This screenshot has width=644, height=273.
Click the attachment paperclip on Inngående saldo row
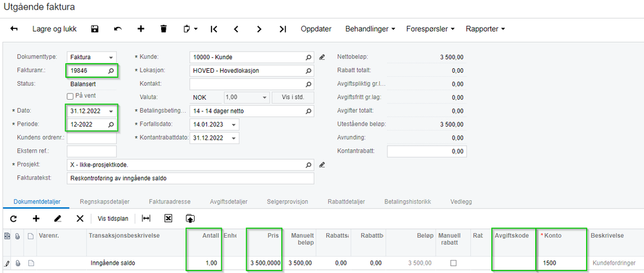point(18,263)
